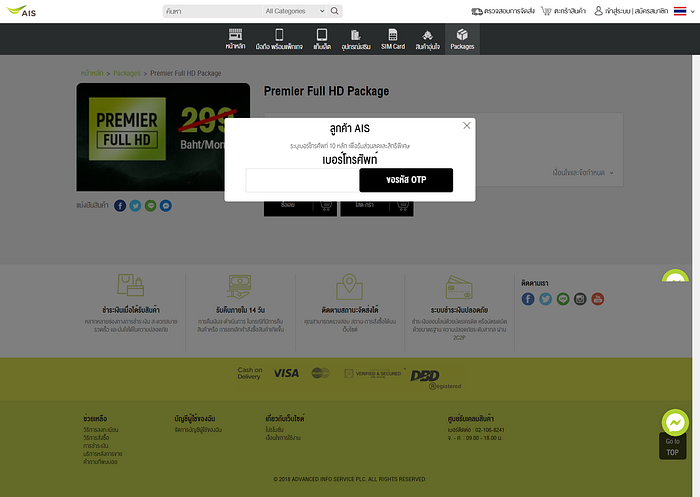Open the All Categories dropdown

[x=295, y=11]
